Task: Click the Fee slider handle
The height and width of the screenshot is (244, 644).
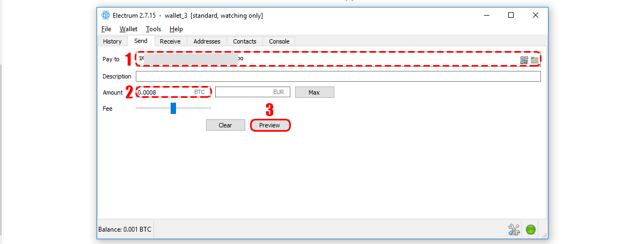Action: click(173, 109)
